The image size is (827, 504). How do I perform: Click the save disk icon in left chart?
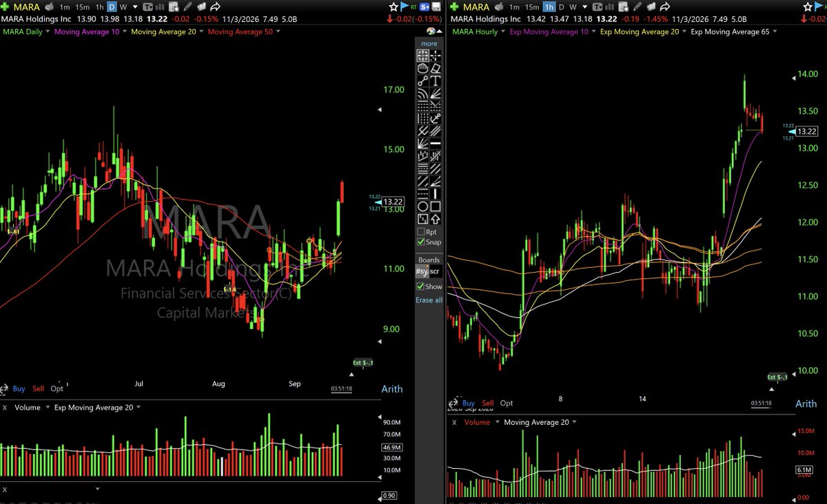(436, 7)
